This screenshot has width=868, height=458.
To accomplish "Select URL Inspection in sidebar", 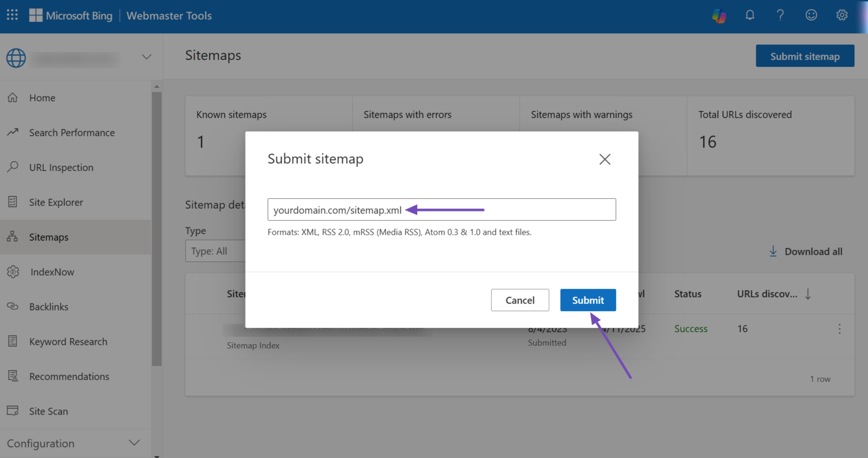I will (61, 167).
